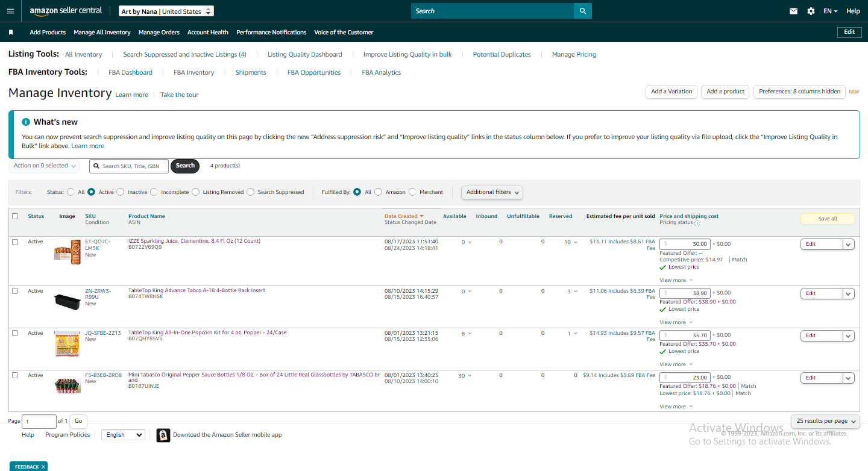Click the Search button beside SKU field
This screenshot has height=471, width=868.
(x=185, y=166)
